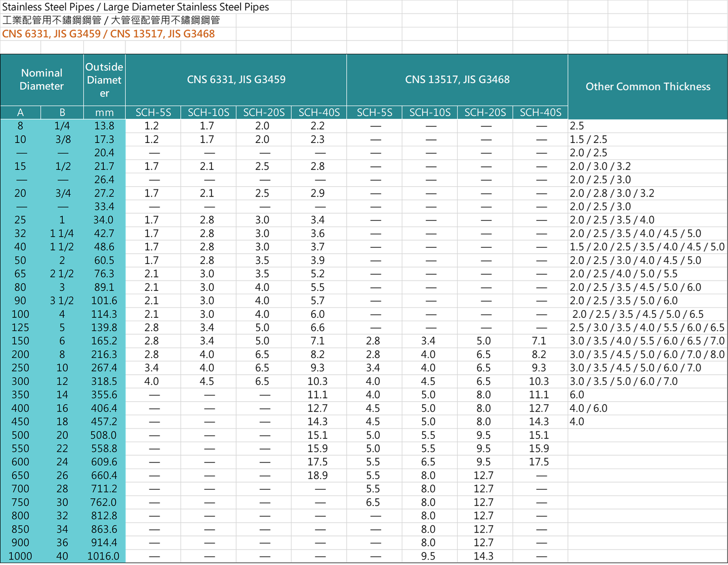Click outside diameter '457.2' cell
728x565 pixels.
pyautogui.click(x=104, y=422)
